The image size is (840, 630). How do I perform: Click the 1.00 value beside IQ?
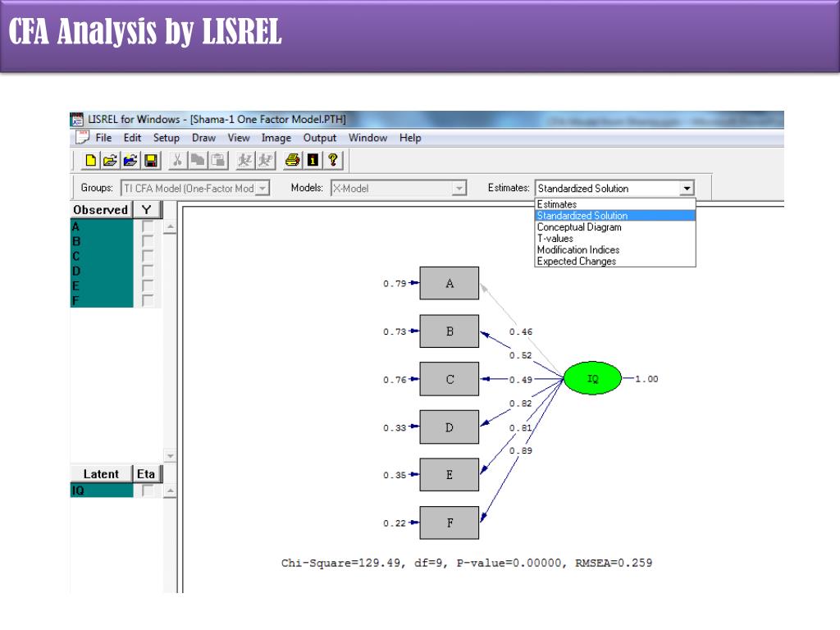(x=646, y=379)
